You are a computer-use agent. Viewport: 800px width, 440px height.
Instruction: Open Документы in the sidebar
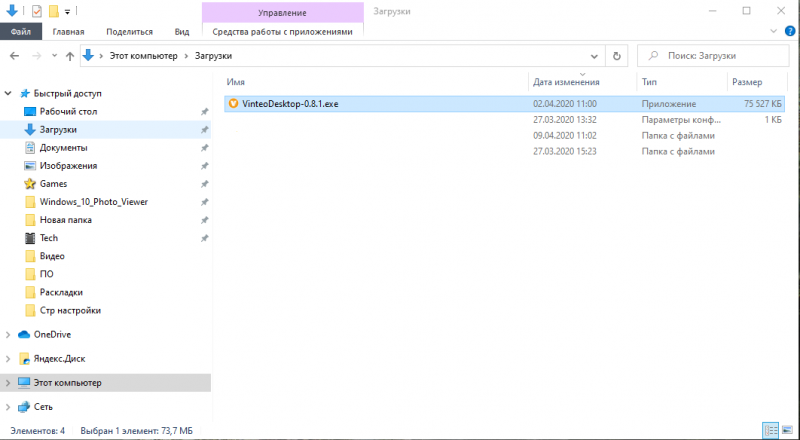(63, 148)
